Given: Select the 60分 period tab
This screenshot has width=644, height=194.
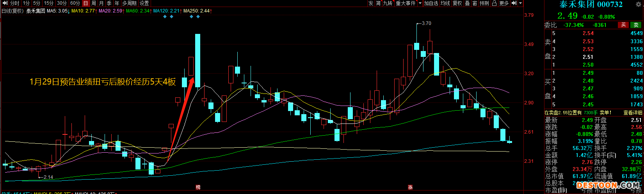Looking at the screenshot, I should pos(75,3).
